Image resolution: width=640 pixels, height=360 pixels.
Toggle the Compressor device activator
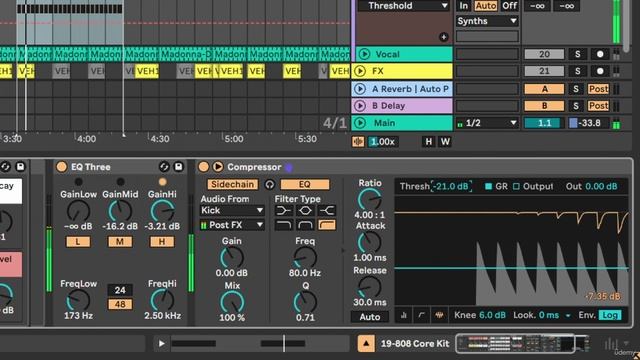[x=203, y=167]
